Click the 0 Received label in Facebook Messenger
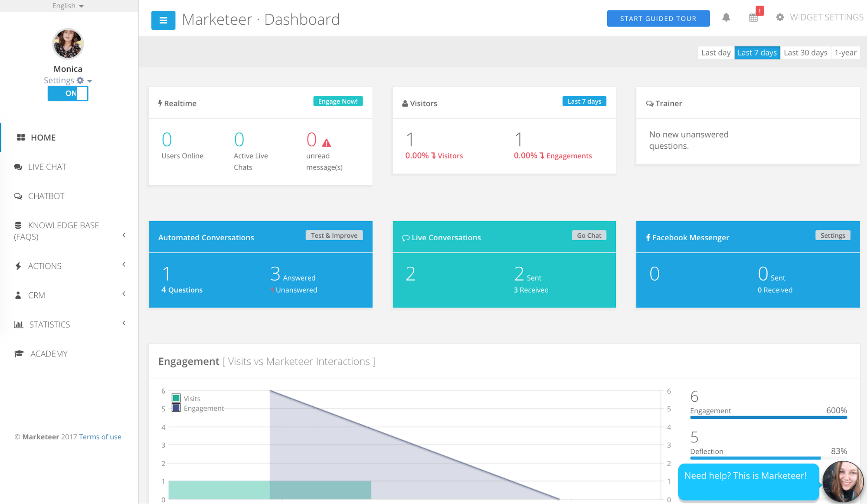Image resolution: width=867 pixels, height=504 pixels. (775, 290)
